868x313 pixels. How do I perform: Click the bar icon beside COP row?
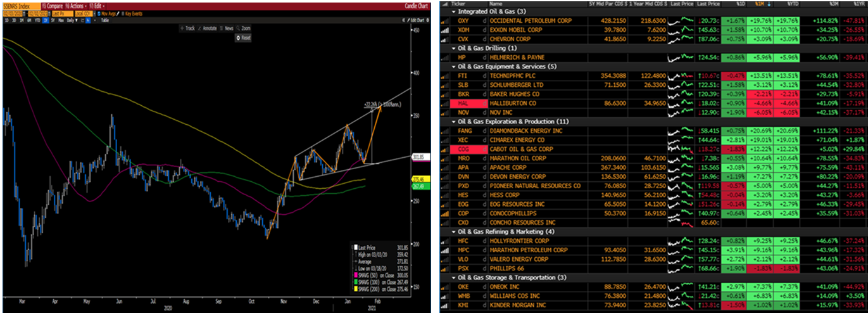pyautogui.click(x=444, y=213)
